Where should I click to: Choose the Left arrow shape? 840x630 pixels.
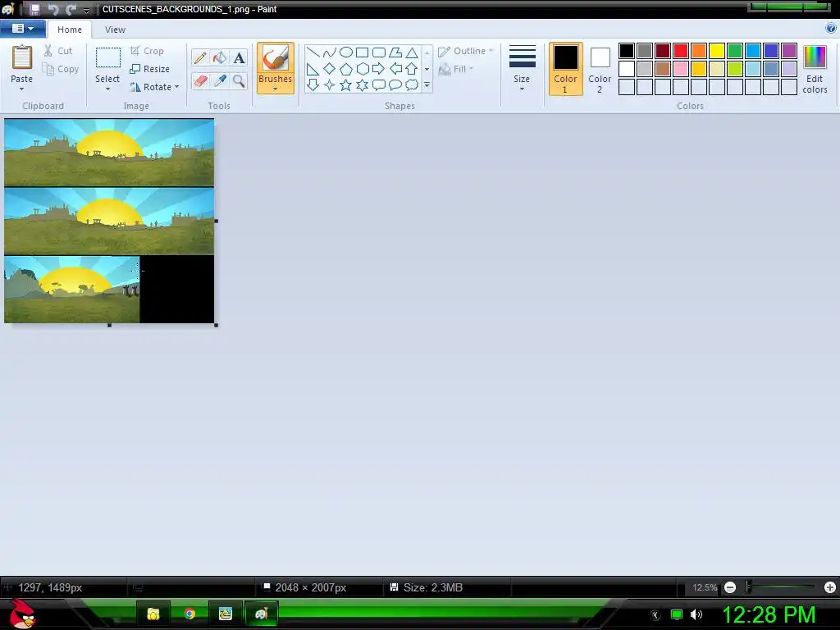click(x=395, y=69)
